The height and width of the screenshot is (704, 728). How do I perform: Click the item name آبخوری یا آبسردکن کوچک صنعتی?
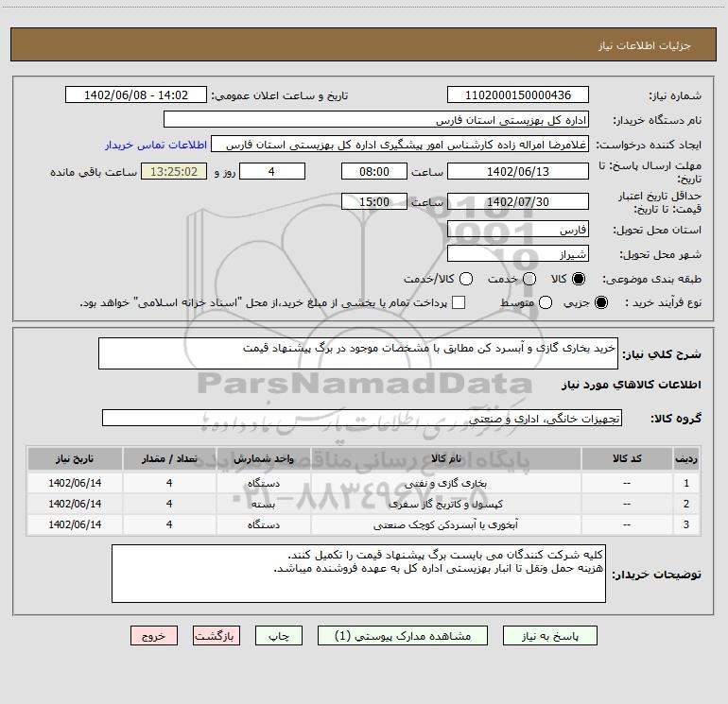(x=445, y=524)
